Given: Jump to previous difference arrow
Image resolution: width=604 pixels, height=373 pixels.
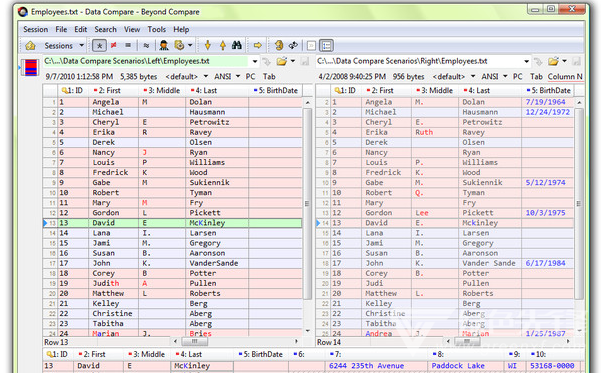Looking at the screenshot, I should click(x=223, y=45).
